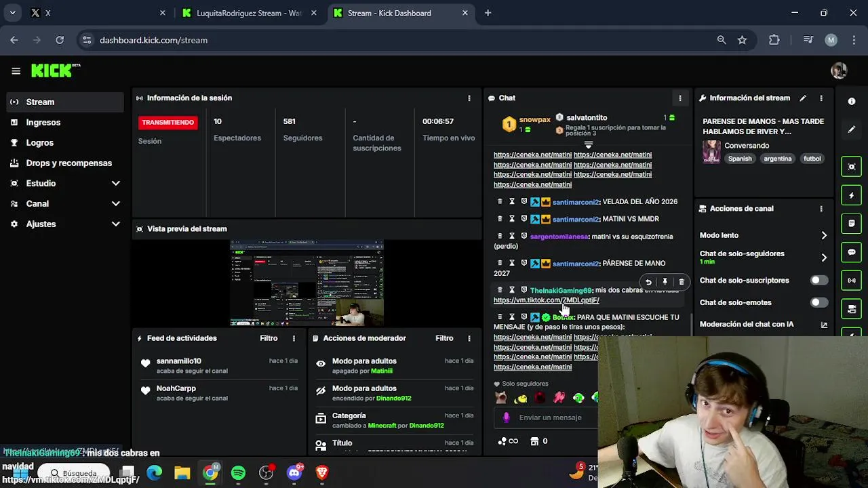
Task: Reply to TheInakiGaming69's hovered message
Action: pos(648,282)
